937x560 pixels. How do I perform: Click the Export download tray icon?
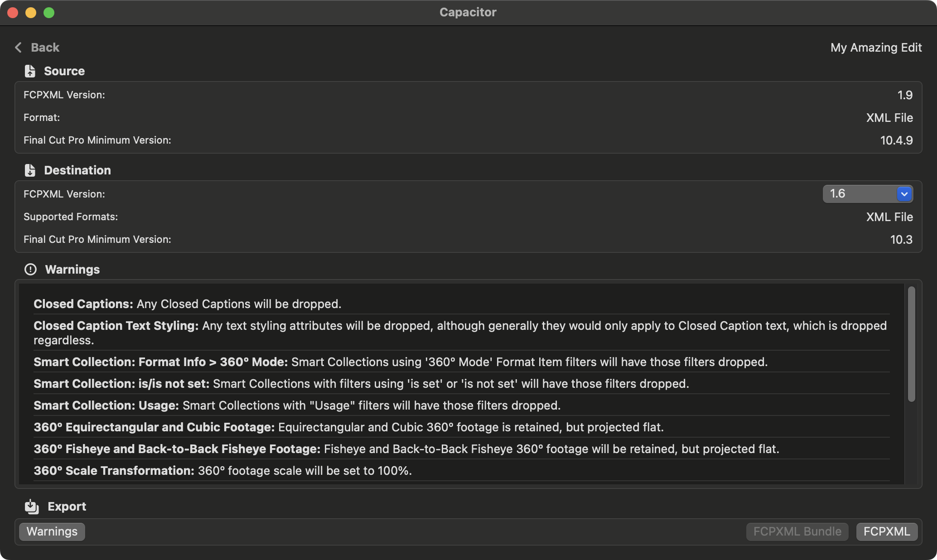[x=32, y=507]
